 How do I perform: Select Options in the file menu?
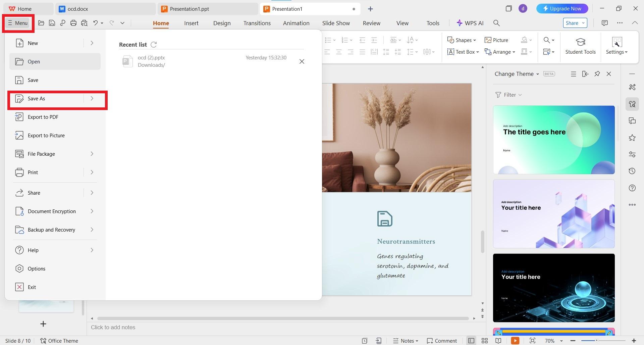(x=55, y=268)
